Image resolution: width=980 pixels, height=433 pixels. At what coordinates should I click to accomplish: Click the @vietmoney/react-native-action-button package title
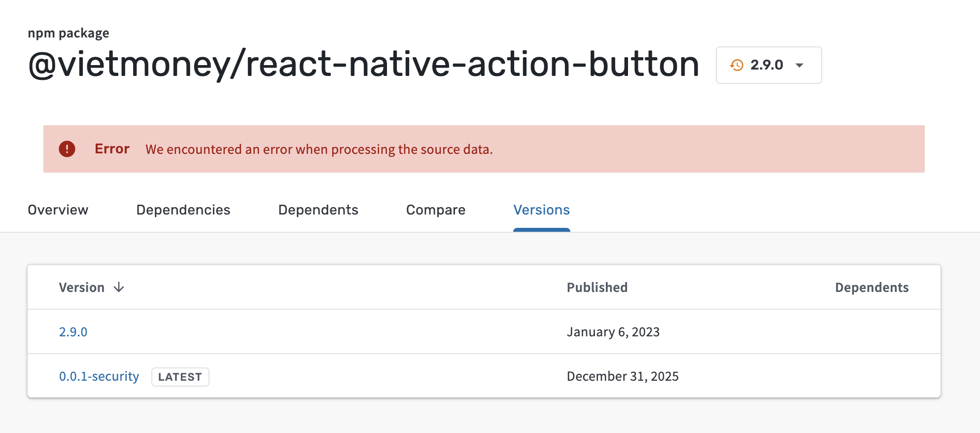click(363, 64)
